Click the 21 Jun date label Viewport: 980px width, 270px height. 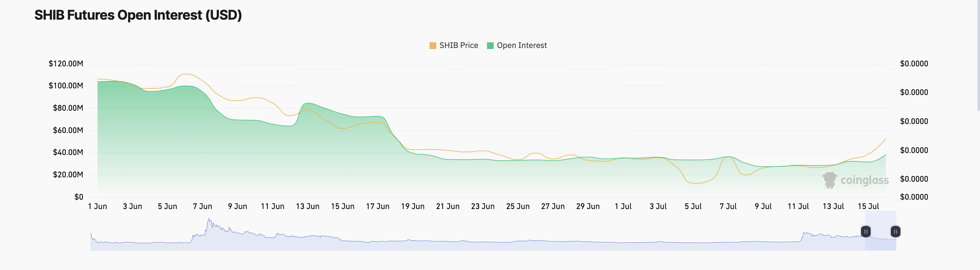click(x=448, y=207)
